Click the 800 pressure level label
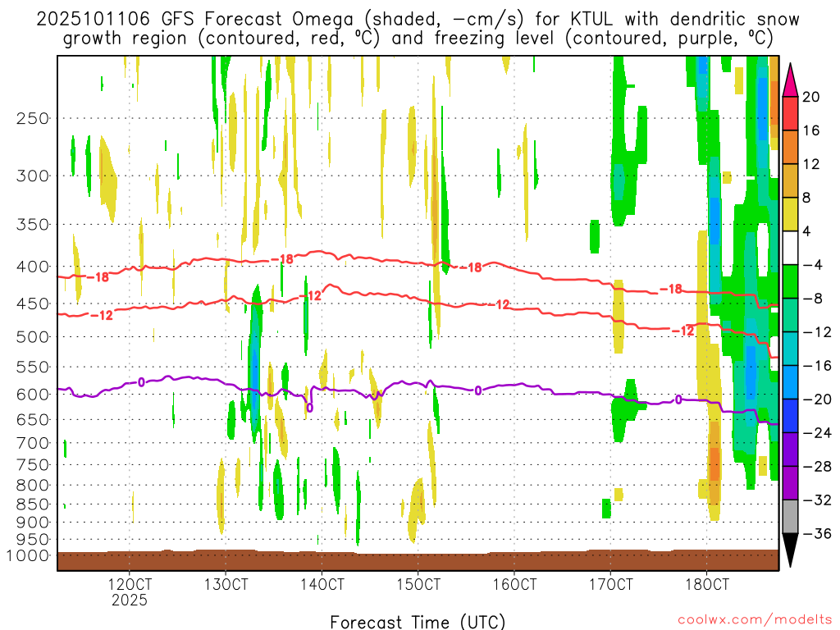 pos(33,486)
